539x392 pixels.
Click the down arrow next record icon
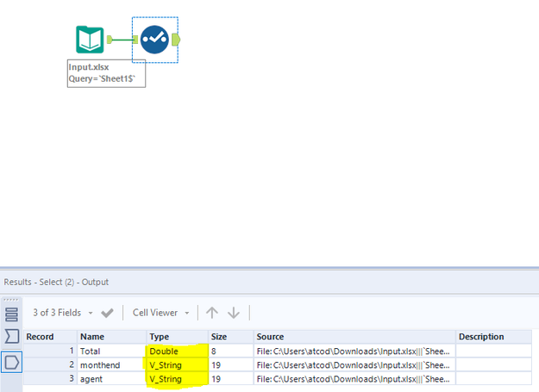coord(234,313)
